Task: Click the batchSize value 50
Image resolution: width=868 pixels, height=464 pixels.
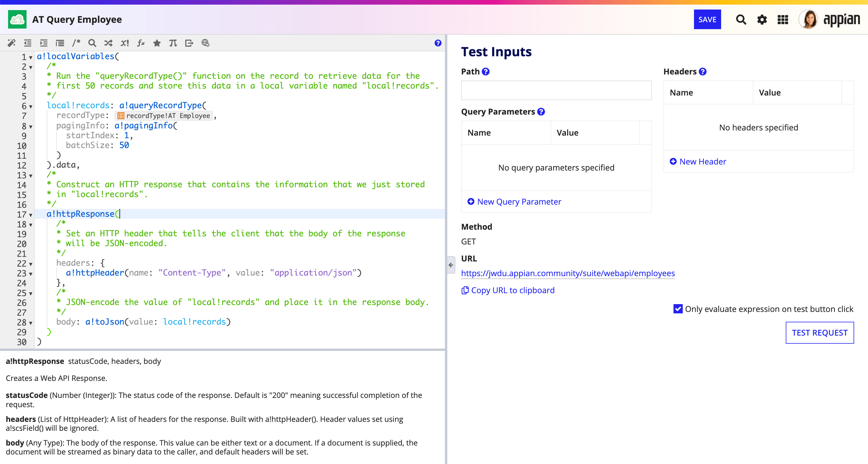Action: (x=124, y=145)
